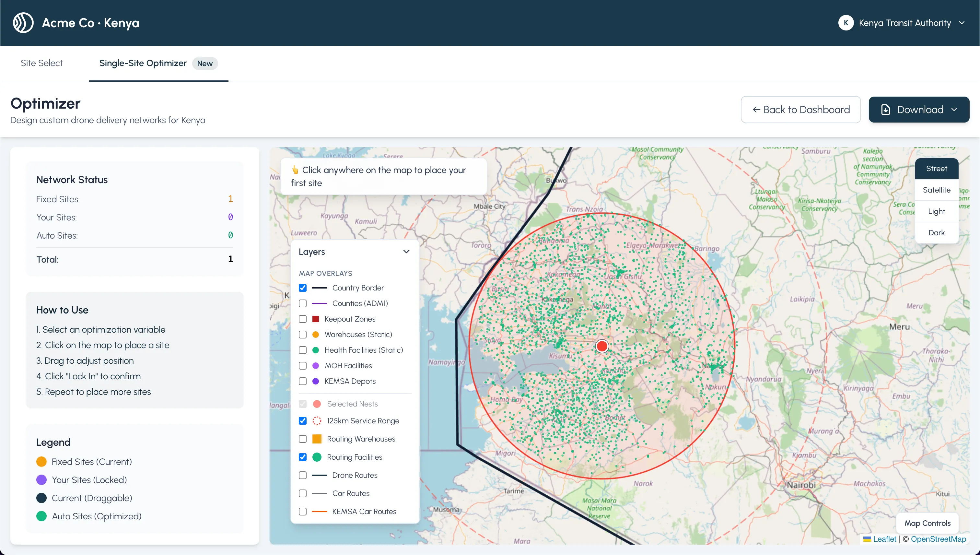Open the Leaflet attribution link
Image resolution: width=980 pixels, height=555 pixels.
point(884,539)
